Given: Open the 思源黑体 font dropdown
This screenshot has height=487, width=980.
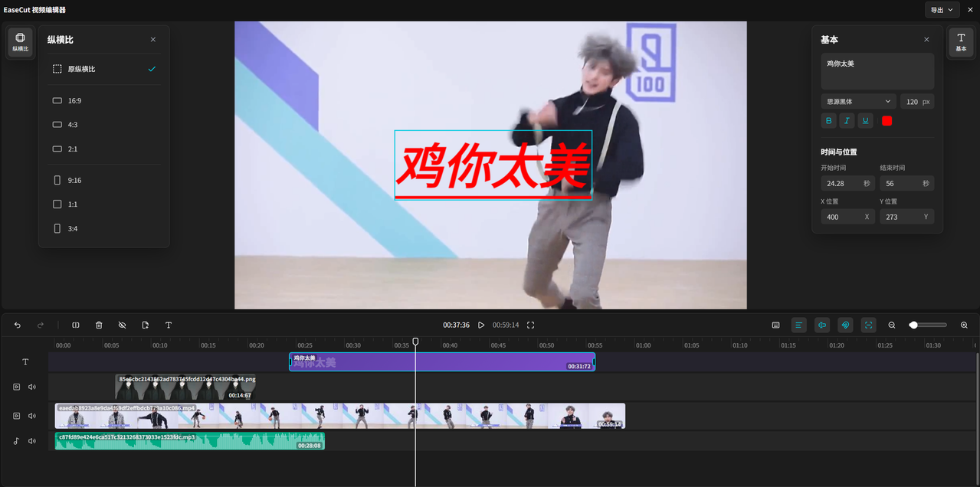Looking at the screenshot, I should point(858,102).
